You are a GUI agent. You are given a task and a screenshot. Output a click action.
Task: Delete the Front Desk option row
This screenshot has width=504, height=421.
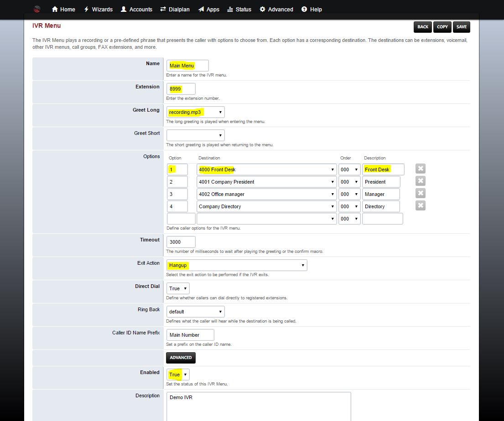click(x=420, y=169)
